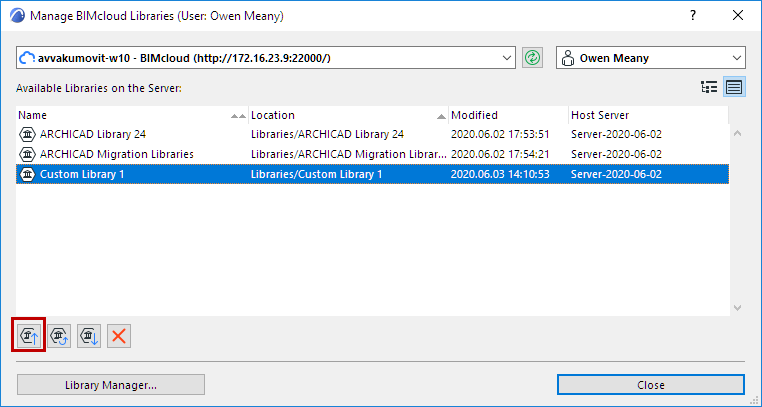Click the scrollbar down arrow
Image resolution: width=762 pixels, height=407 pixels.
click(737, 307)
